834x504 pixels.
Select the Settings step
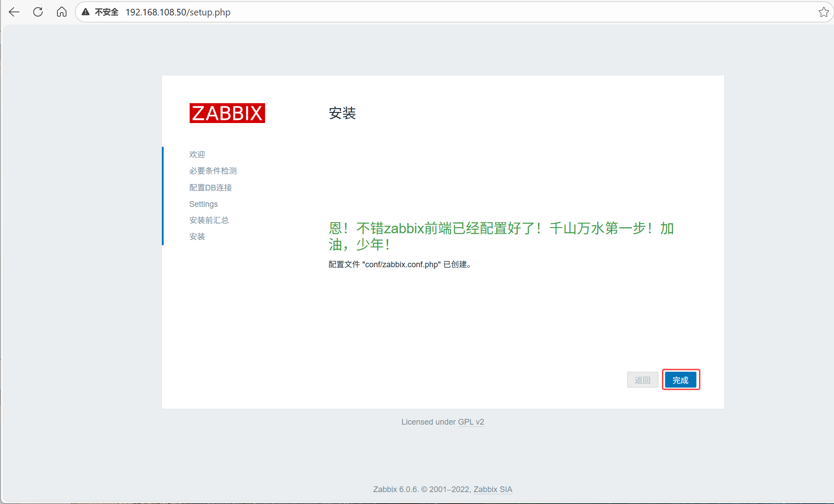click(x=203, y=204)
